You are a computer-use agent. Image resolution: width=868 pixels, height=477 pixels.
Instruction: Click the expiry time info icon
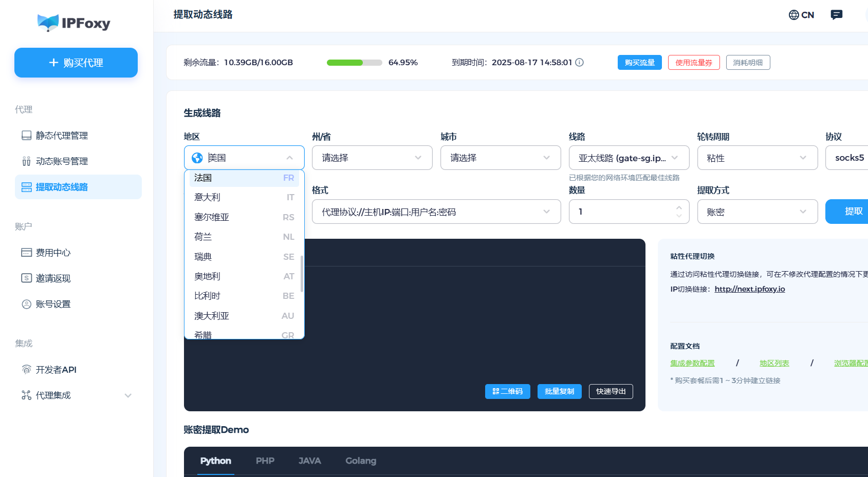[579, 62]
